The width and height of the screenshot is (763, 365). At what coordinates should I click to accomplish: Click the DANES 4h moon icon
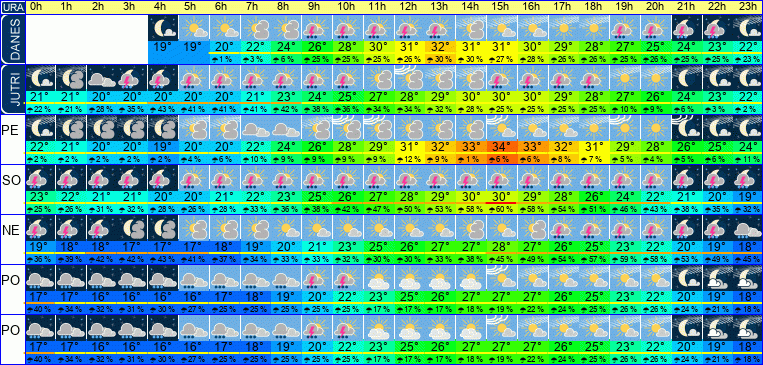click(x=163, y=28)
